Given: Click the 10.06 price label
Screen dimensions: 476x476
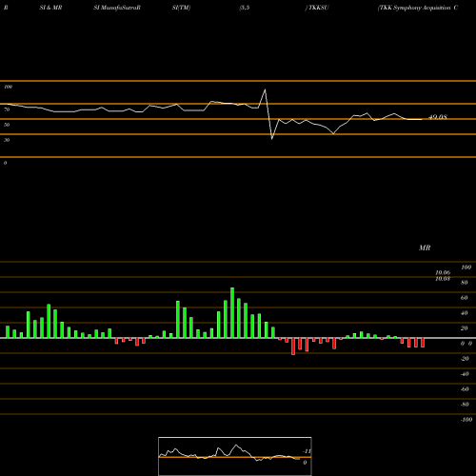Looking at the screenshot, I should [x=443, y=272].
